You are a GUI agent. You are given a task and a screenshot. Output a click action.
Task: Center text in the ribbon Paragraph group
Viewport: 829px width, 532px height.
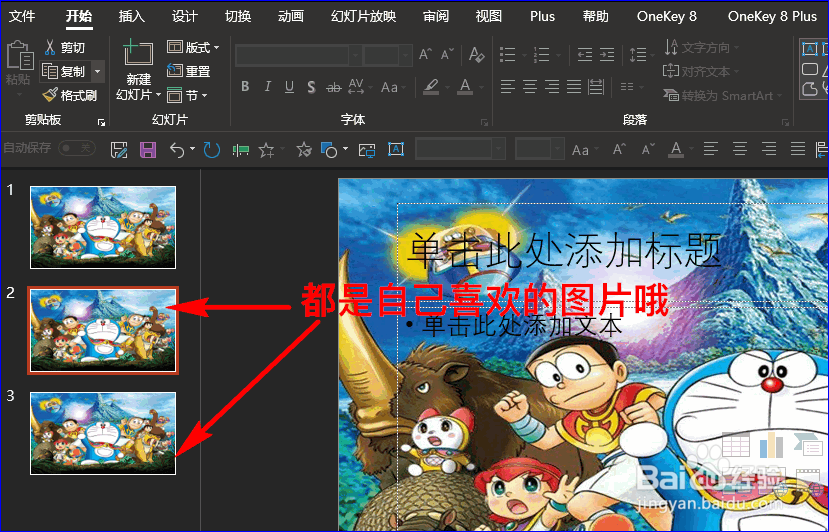530,87
